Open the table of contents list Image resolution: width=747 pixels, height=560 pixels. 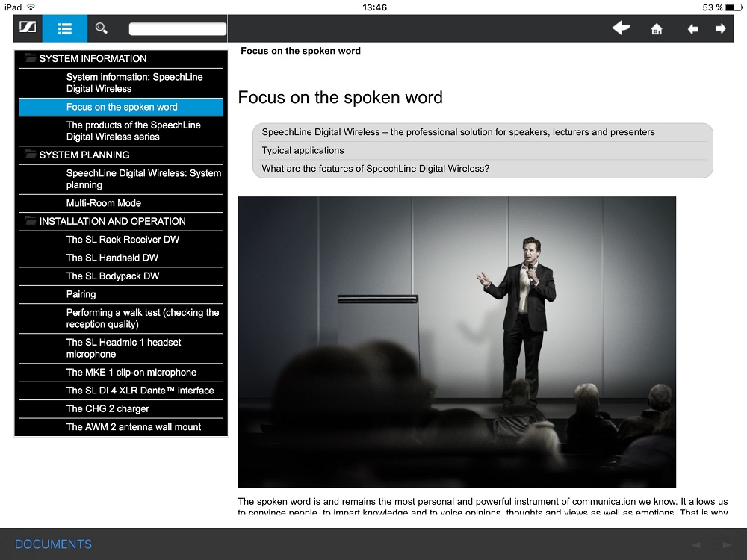tap(64, 28)
